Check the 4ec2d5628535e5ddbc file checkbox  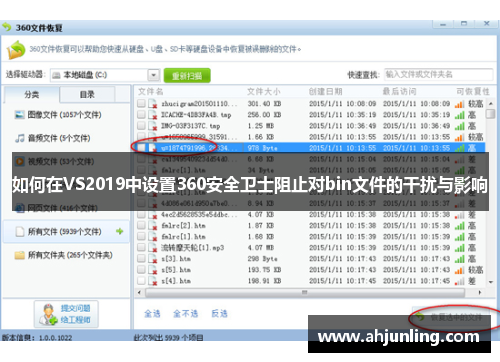[141, 214]
